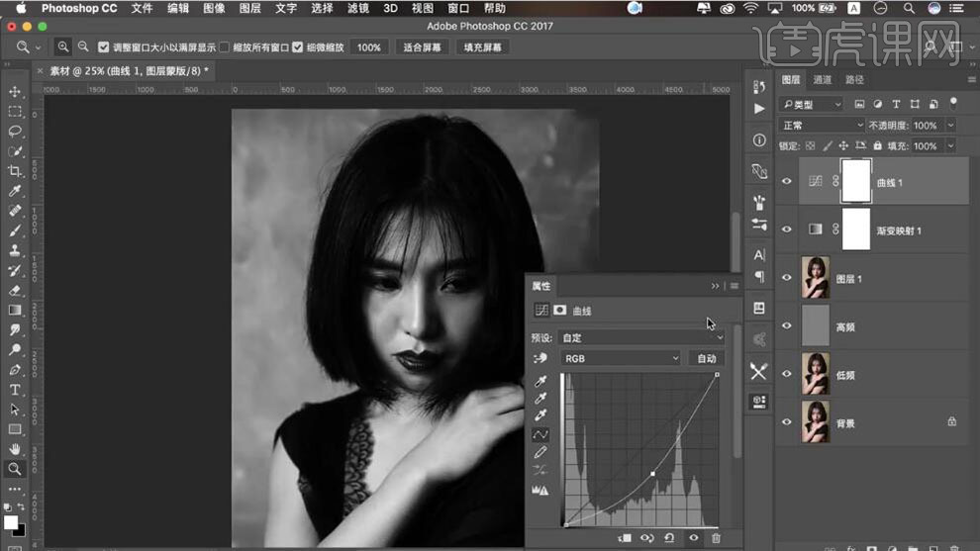Select the Move tool
Screen dimensions: 980x551
(x=15, y=91)
